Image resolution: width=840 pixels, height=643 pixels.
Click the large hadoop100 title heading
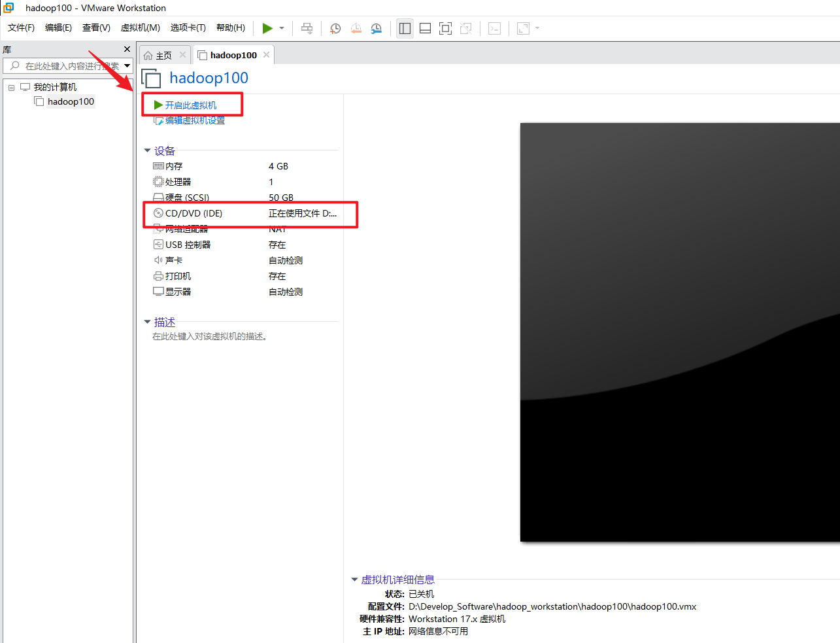point(209,78)
